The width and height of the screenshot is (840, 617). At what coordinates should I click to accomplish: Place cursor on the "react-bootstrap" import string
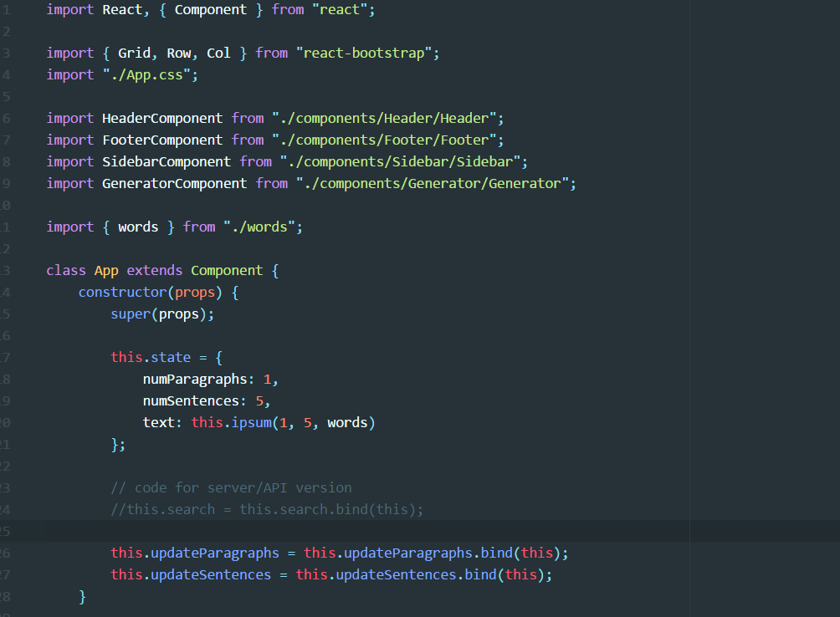tap(364, 53)
